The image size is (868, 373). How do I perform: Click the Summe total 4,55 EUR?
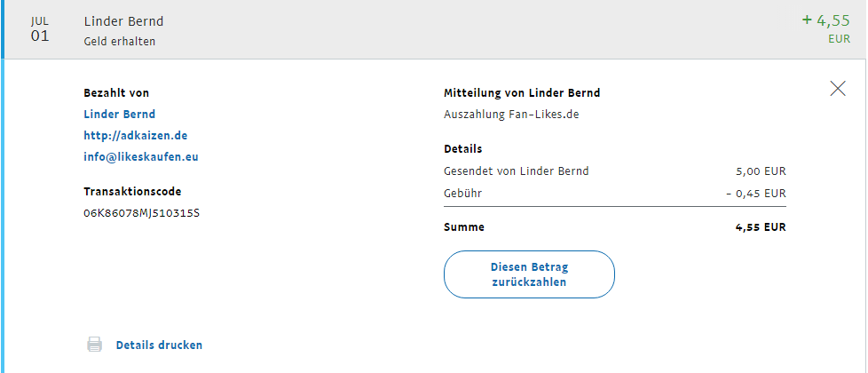(761, 226)
